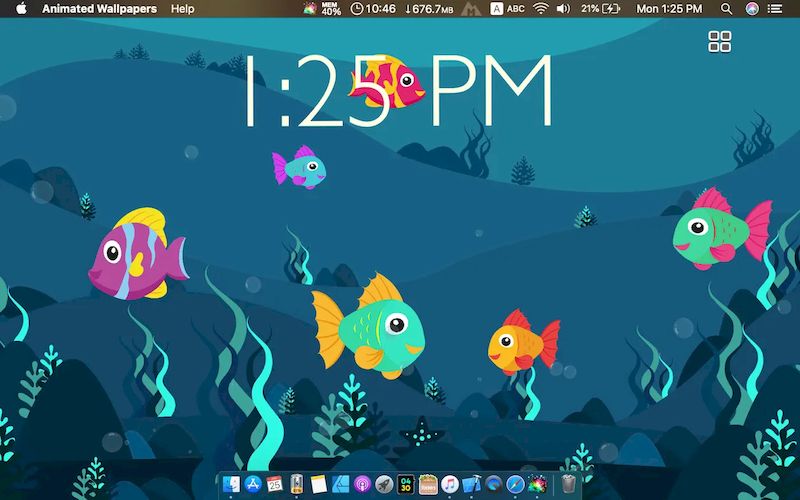Click the Apple logo menu
The width and height of the screenshot is (800, 500).
tap(21, 8)
